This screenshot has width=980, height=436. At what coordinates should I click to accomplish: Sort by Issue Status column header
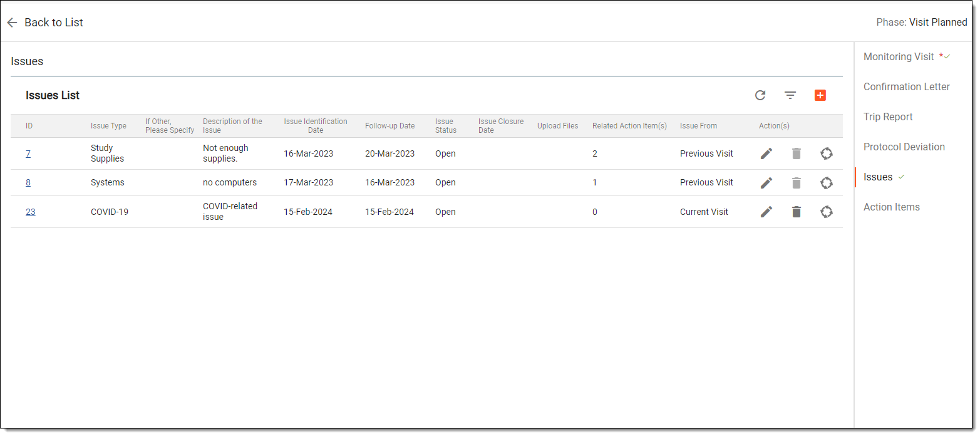pyautogui.click(x=446, y=126)
